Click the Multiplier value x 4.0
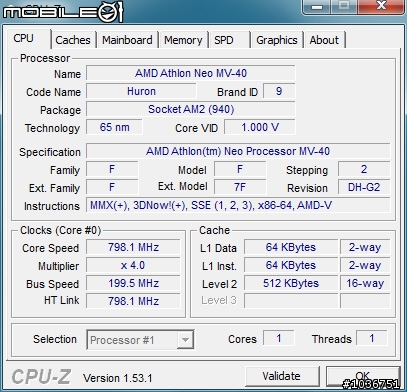The width and height of the screenshot is (407, 392). tap(133, 265)
